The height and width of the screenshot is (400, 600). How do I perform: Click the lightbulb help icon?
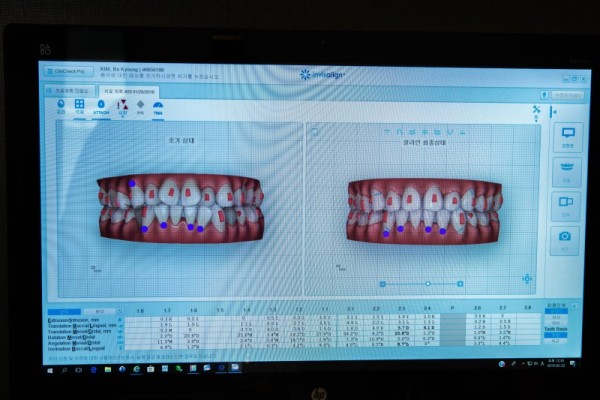click(544, 95)
